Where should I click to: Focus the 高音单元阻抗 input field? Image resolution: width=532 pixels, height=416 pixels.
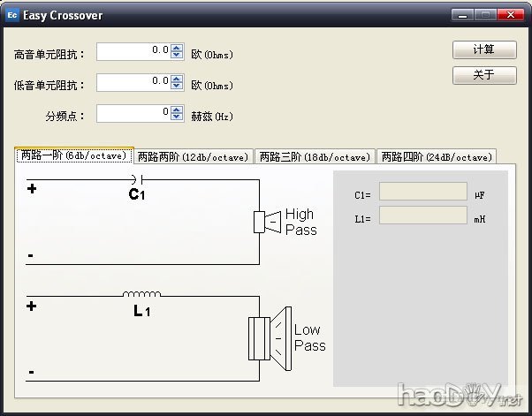(133, 52)
